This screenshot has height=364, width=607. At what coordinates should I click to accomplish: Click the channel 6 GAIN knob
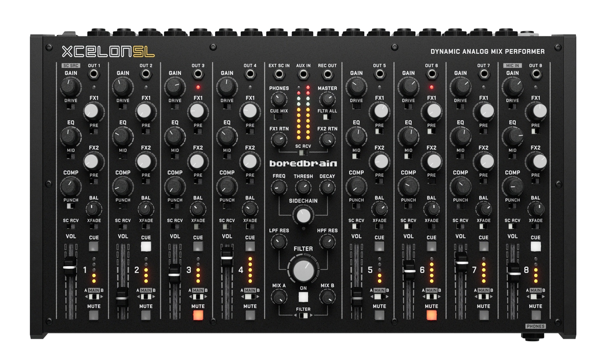[408, 86]
